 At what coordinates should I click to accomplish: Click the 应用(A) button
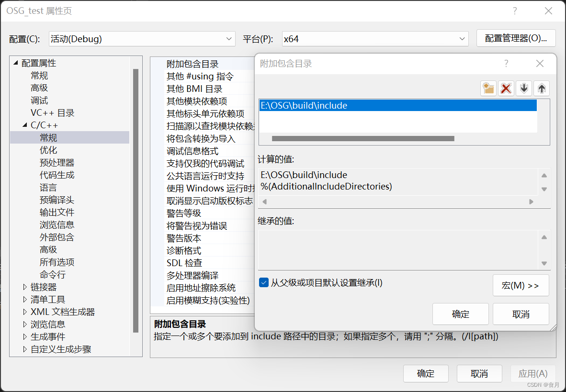click(533, 373)
